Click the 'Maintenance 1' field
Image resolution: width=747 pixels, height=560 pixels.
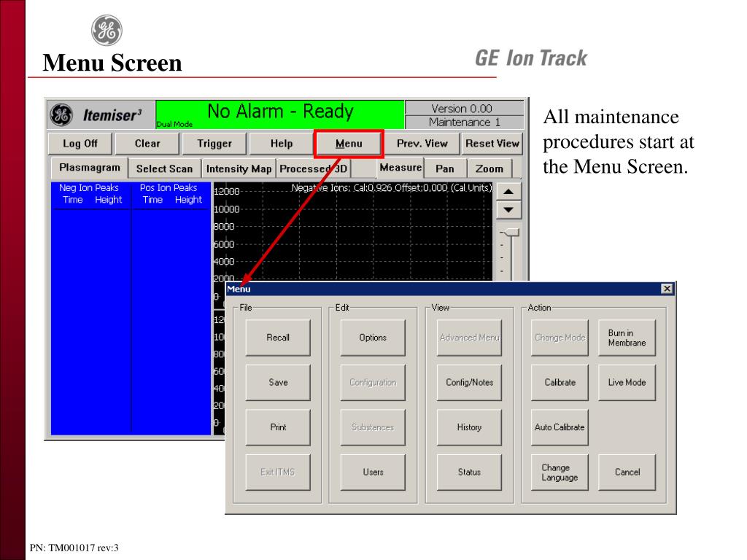coord(464,122)
